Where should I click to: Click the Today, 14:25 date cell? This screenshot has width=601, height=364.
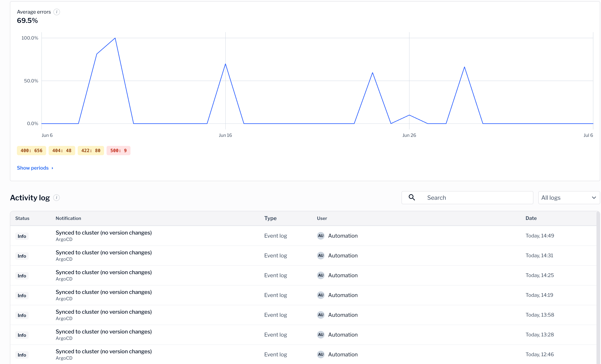[540, 275]
